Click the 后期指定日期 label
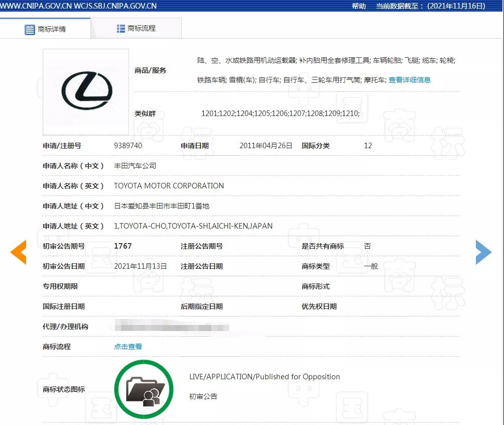This screenshot has width=504, height=425. pyautogui.click(x=201, y=306)
